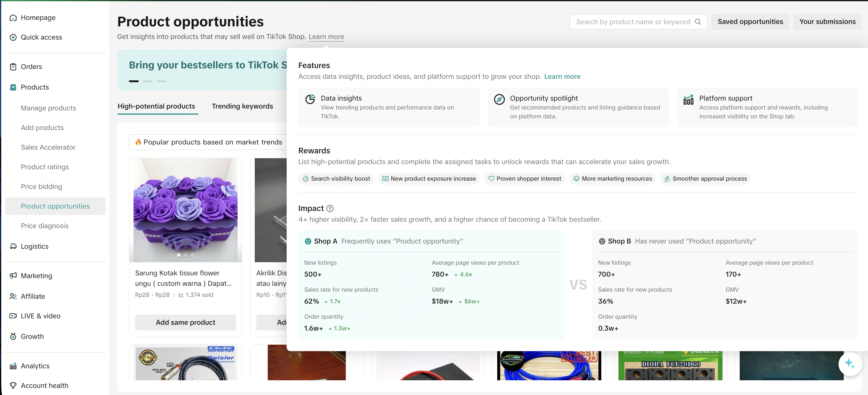Click the Logistics truck icon
Screen dimensions: 868x395
[x=13, y=246]
